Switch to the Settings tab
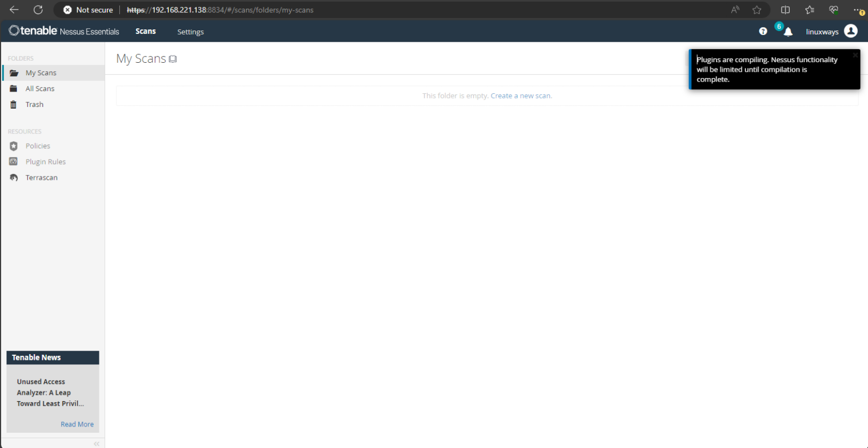Screen dimensions: 868x448 [x=190, y=32]
